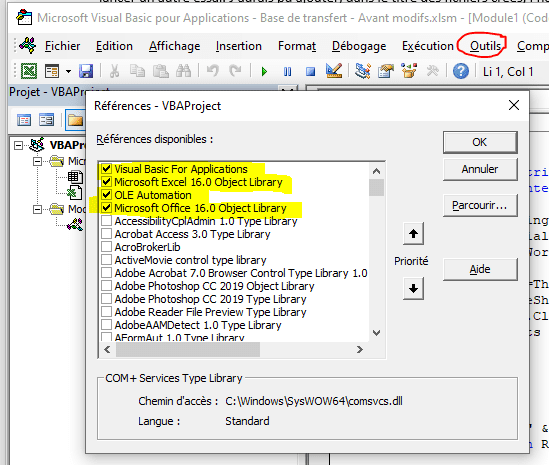Open the Help question mark icon
Screen dimensions: 549x465
pos(461,71)
